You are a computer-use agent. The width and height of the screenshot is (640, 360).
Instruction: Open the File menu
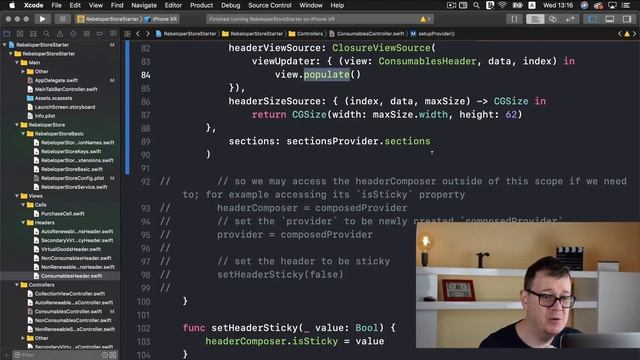pos(56,5)
